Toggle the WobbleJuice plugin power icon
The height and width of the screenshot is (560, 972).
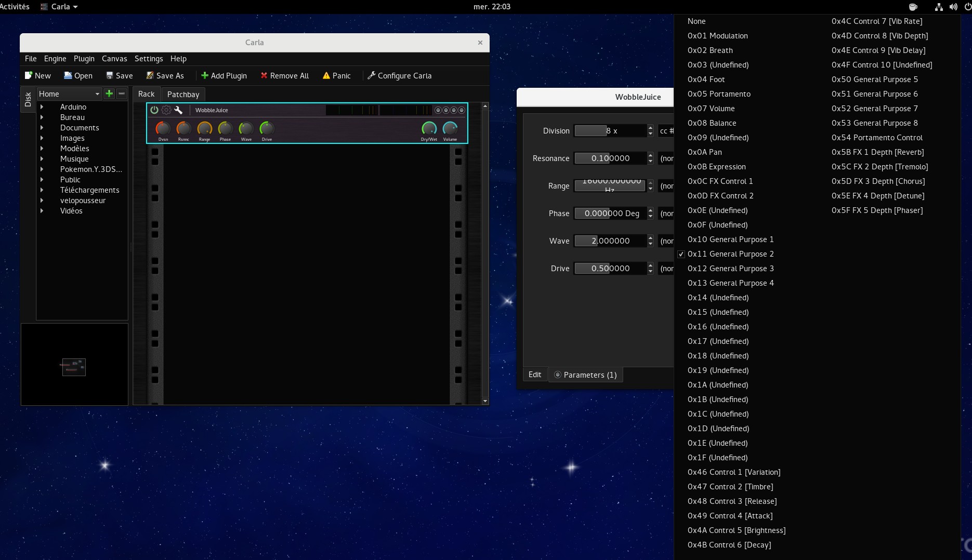tap(154, 110)
